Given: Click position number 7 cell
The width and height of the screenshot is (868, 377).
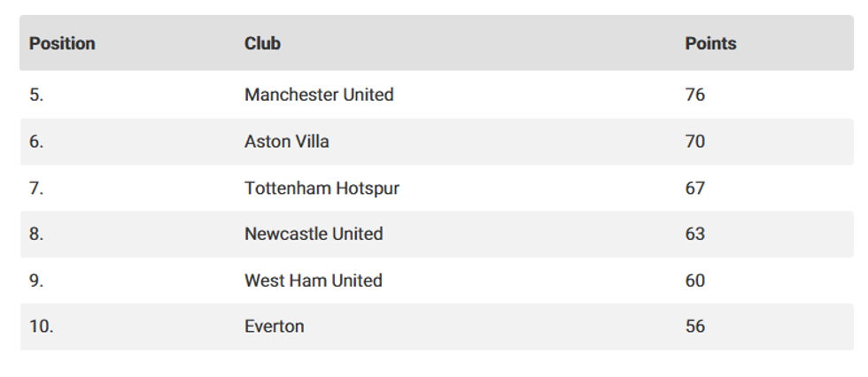Looking at the screenshot, I should 36,188.
